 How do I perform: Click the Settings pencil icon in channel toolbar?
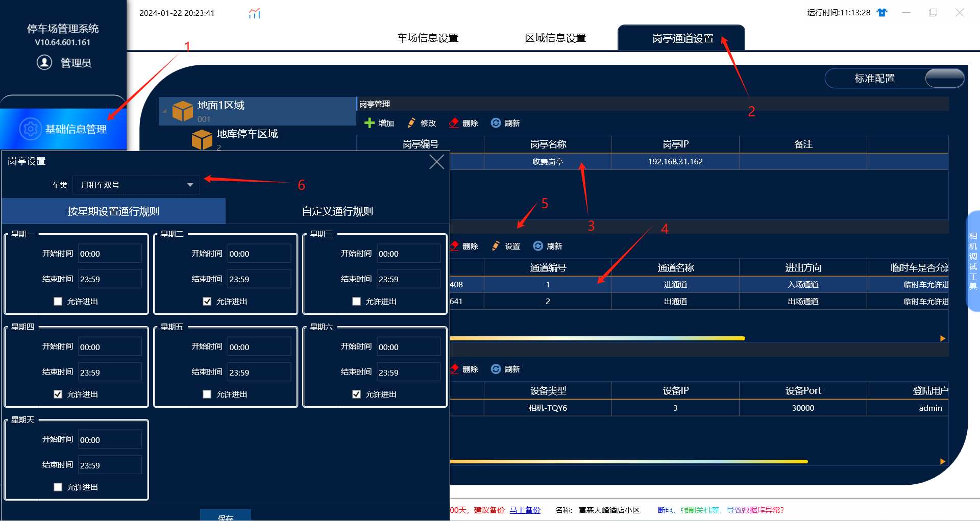click(496, 246)
